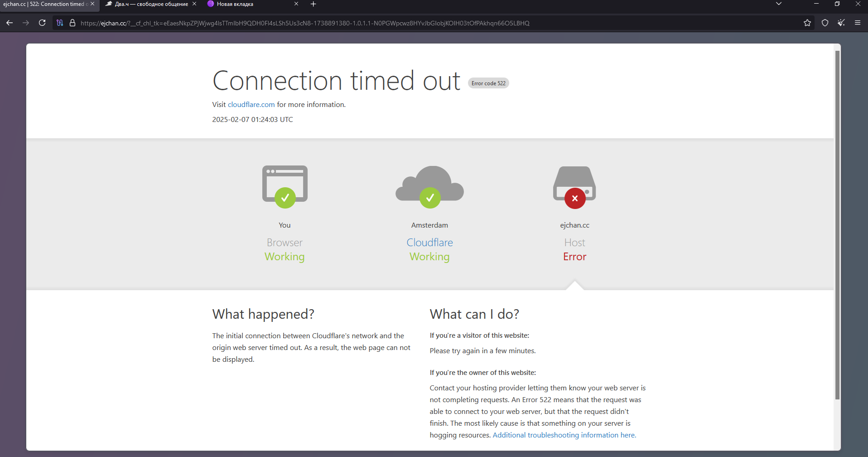Viewport: 868px width, 457px height.
Task: Expand the list all tabs dropdown
Action: click(779, 4)
